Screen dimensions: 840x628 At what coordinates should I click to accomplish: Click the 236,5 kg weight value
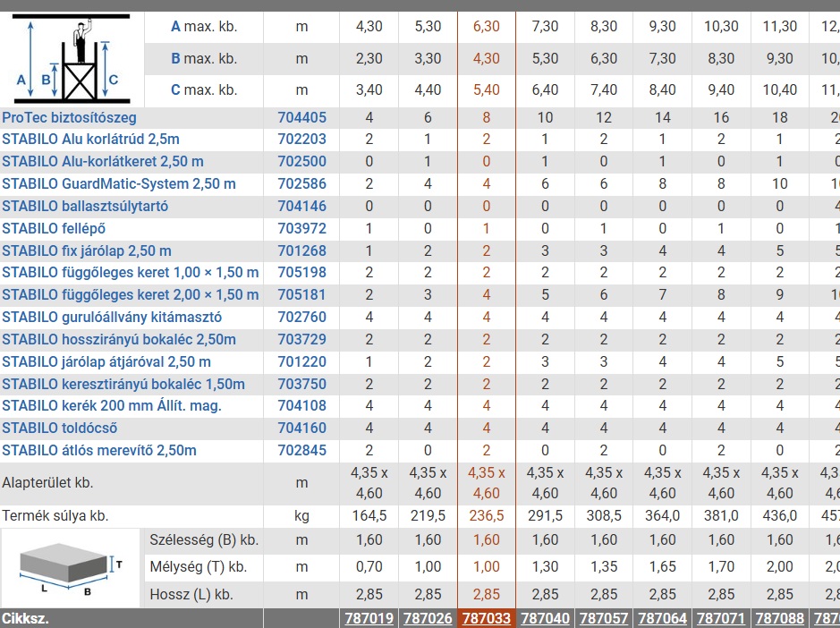click(487, 516)
